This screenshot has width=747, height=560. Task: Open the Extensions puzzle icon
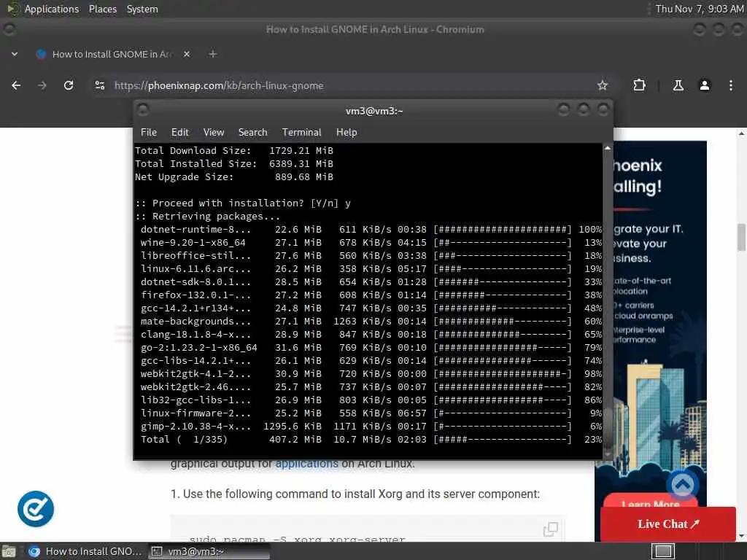639,86
